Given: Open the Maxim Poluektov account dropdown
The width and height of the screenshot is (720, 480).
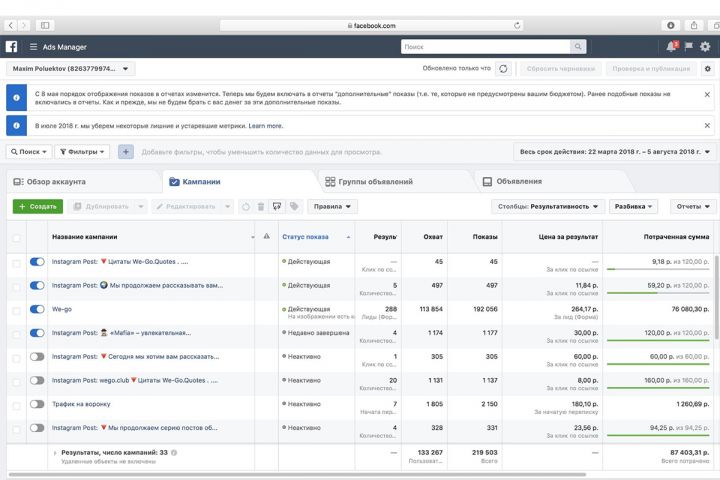Looking at the screenshot, I should (71, 68).
